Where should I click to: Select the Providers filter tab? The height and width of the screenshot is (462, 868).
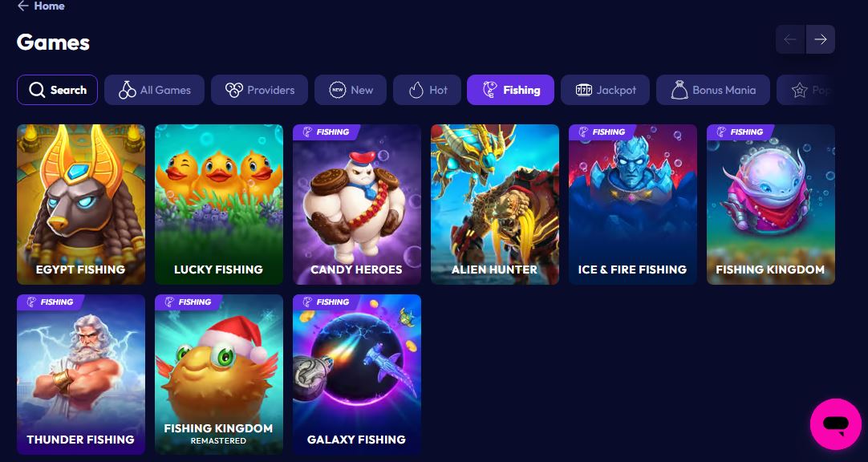click(259, 90)
